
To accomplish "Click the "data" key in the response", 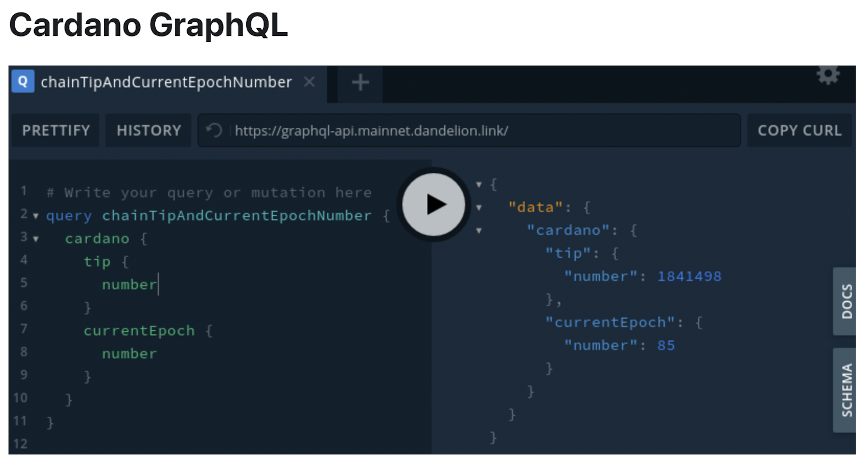I will (x=536, y=207).
